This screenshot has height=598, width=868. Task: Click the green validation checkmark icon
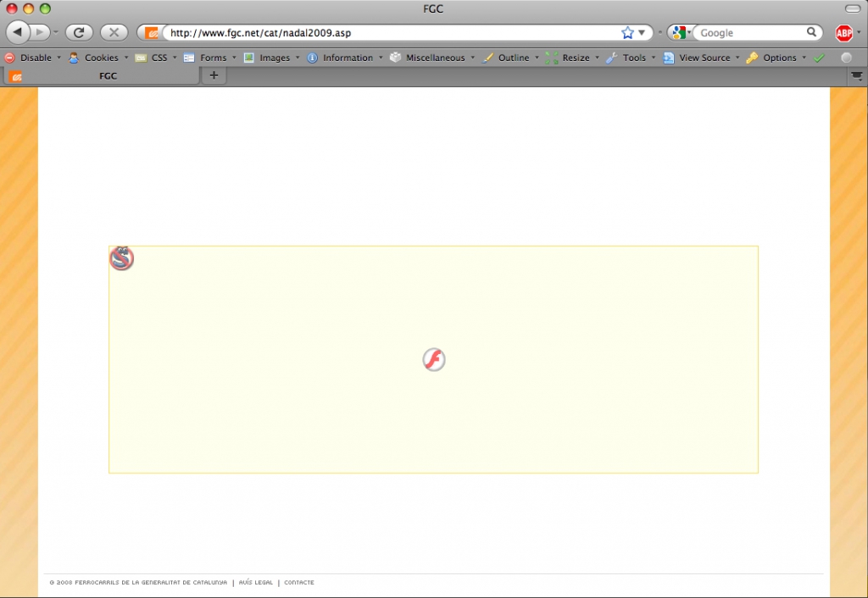(819, 58)
